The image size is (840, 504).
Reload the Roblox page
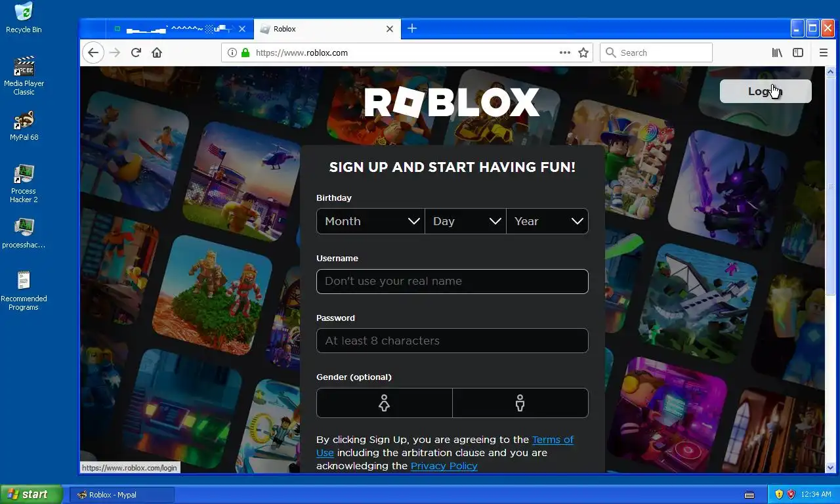(136, 52)
